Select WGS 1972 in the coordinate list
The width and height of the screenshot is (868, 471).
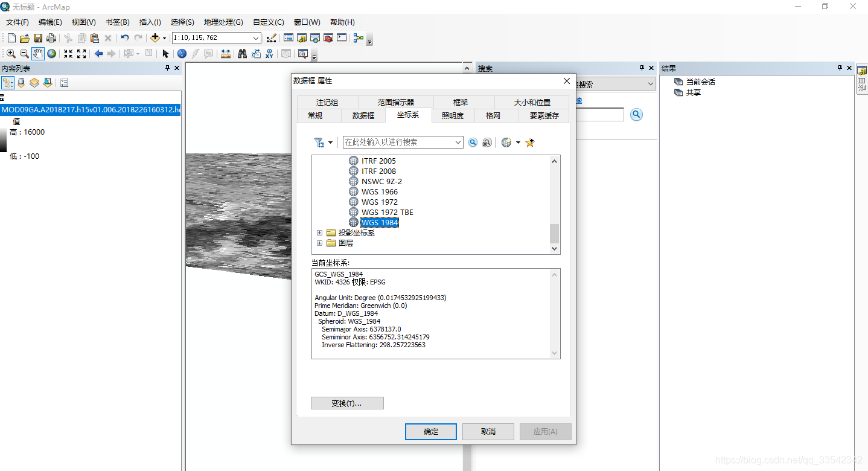click(x=379, y=202)
